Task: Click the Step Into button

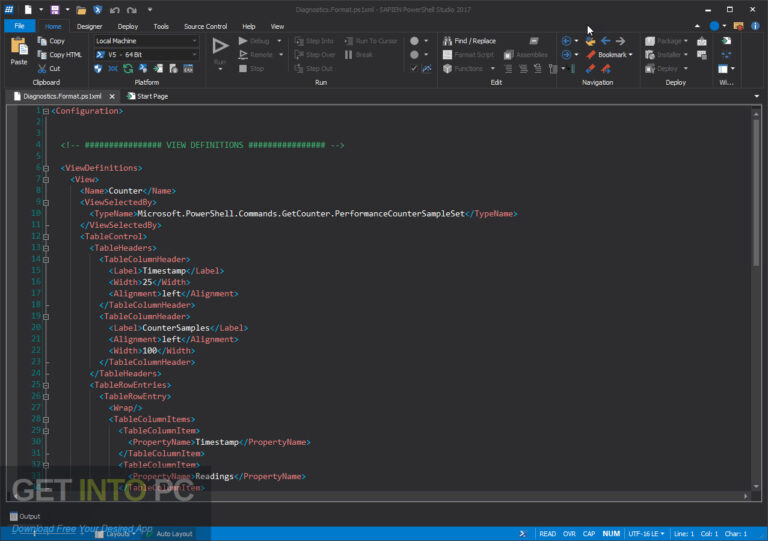Action: 314,41
